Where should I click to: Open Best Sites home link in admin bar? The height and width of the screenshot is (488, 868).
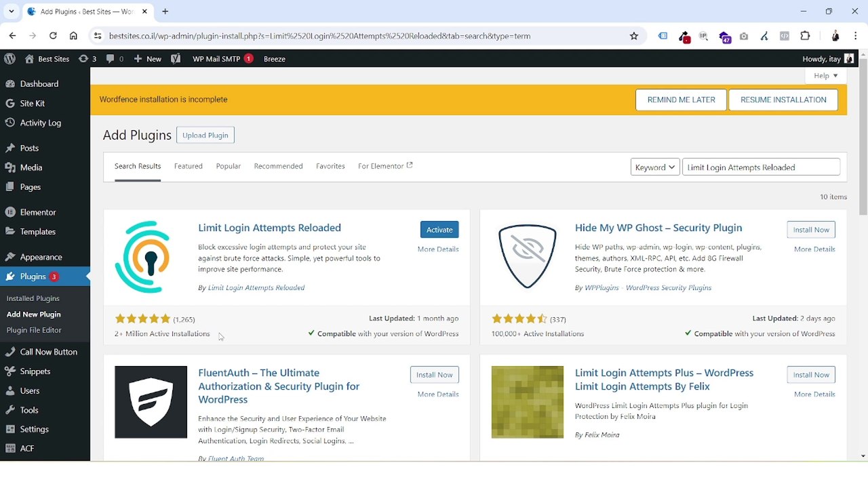tap(47, 59)
